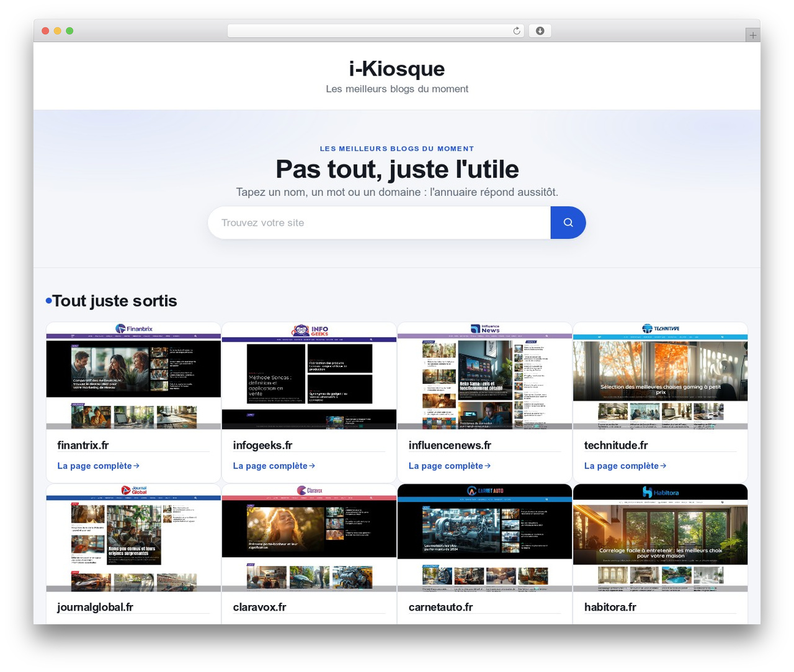794x672 pixels.
Task: Select the carnetauto.fr card title
Action: [440, 607]
